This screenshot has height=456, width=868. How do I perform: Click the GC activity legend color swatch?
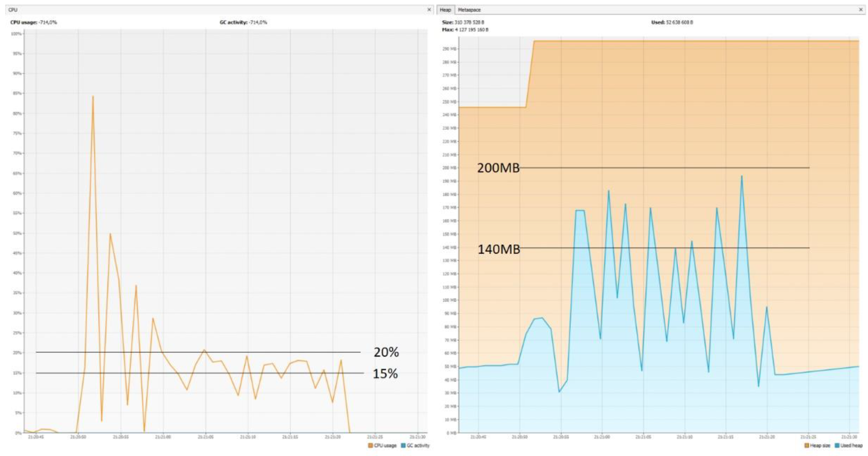(403, 446)
